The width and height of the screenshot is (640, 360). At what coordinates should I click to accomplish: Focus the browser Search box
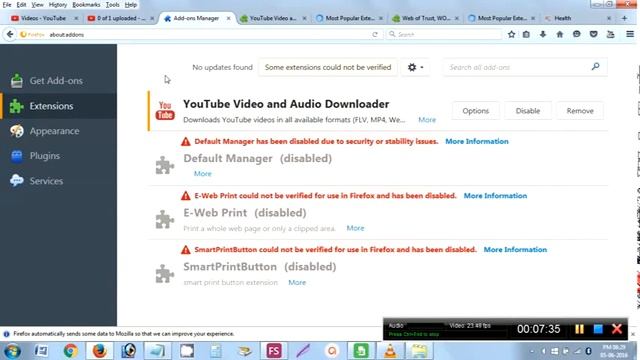pyautogui.click(x=444, y=35)
